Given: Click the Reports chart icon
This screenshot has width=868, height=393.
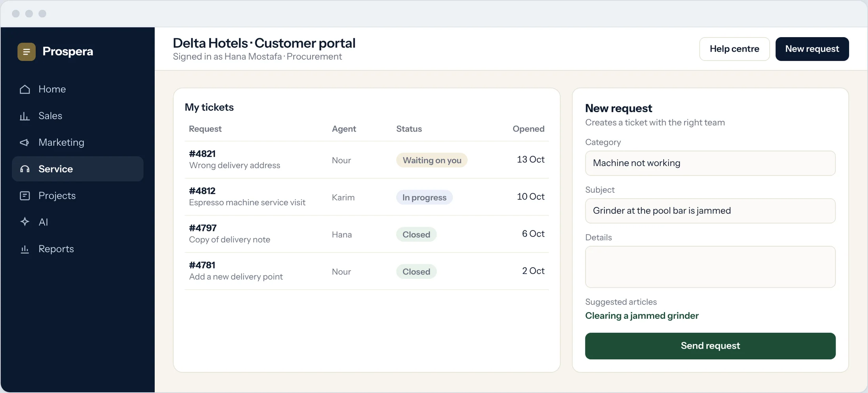Looking at the screenshot, I should coord(25,249).
